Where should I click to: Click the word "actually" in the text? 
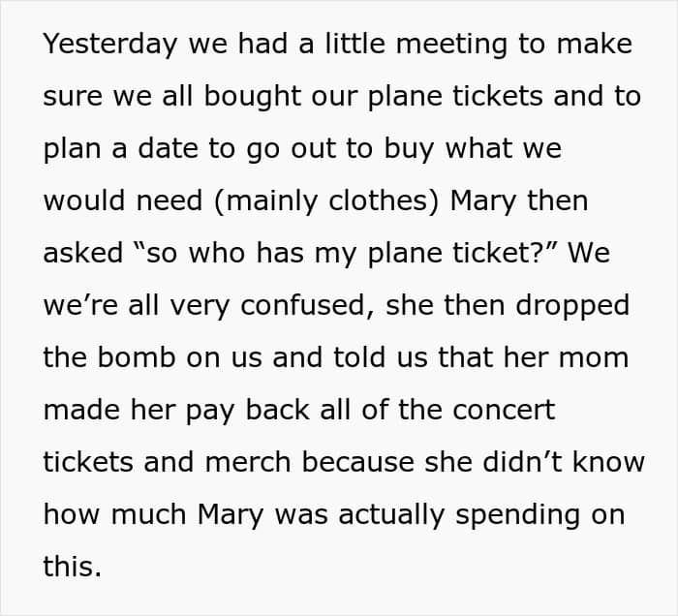coord(391,515)
